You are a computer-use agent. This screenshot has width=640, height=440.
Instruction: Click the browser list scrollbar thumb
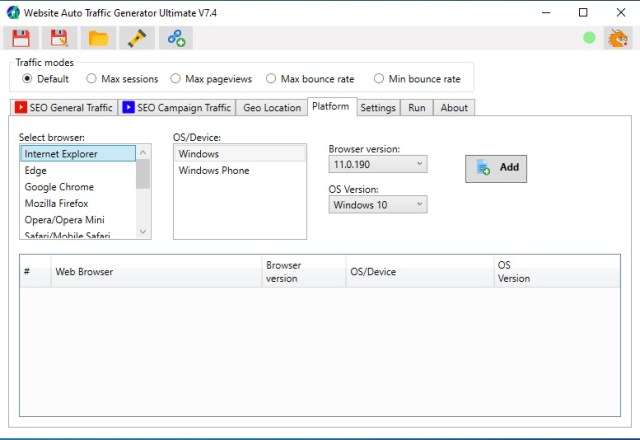point(143,174)
